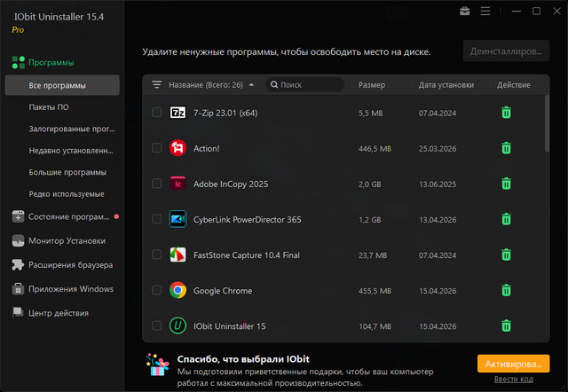Tick the checkbox for CyberLink PowerDirector 365

(156, 219)
